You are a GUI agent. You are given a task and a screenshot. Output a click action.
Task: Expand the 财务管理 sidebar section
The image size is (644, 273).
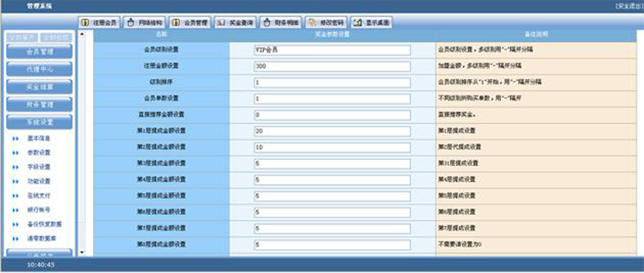[x=40, y=104]
